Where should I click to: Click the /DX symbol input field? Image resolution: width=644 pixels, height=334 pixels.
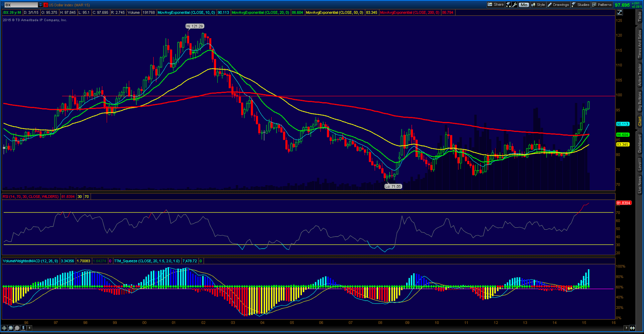click(x=20, y=5)
